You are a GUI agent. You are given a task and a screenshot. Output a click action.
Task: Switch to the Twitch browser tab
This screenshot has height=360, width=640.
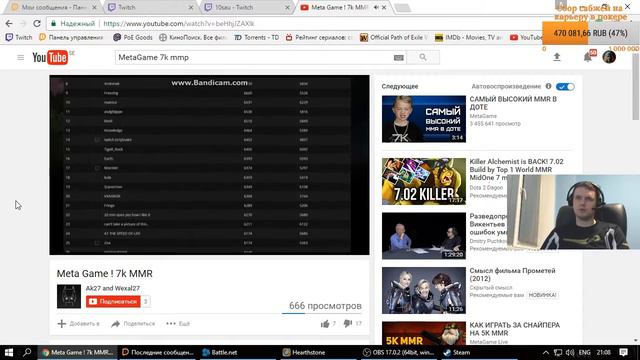(x=150, y=7)
